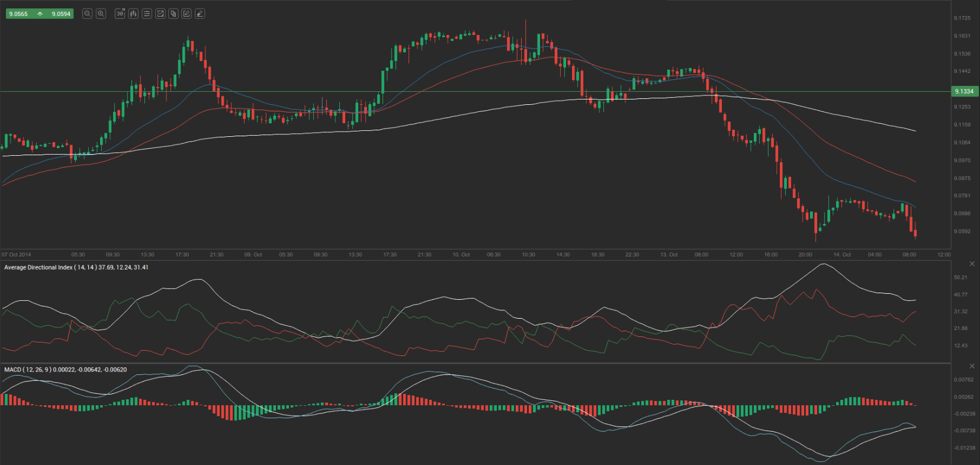
Task: Click the zoom in magnifier icon
Action: point(101,14)
